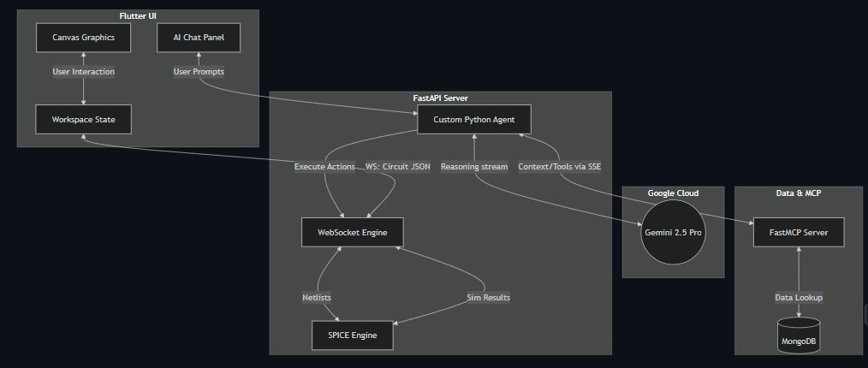Select the AI Chat Panel node
This screenshot has height=368, width=868.
[x=199, y=38]
